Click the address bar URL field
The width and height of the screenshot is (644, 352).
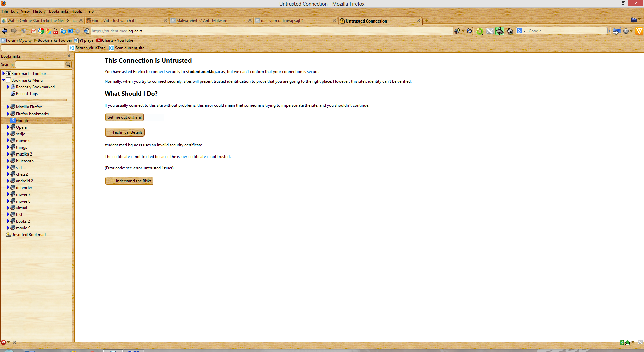click(x=271, y=31)
